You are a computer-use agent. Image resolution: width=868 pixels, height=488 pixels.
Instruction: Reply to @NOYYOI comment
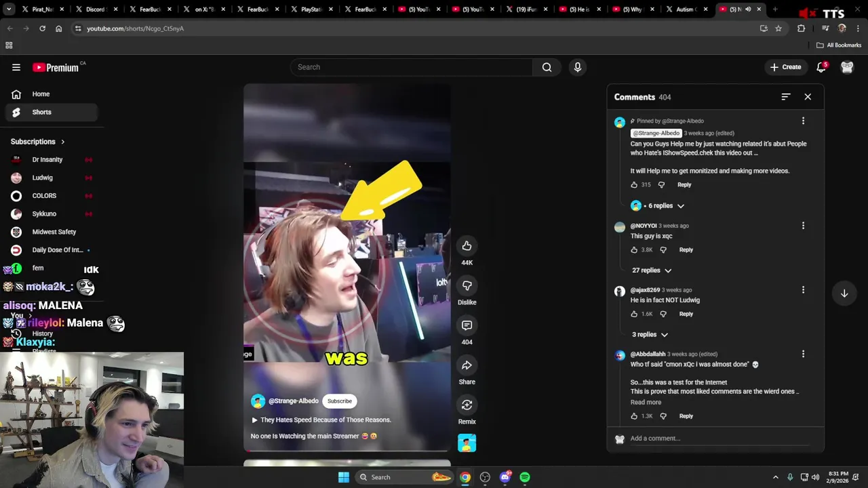click(686, 249)
